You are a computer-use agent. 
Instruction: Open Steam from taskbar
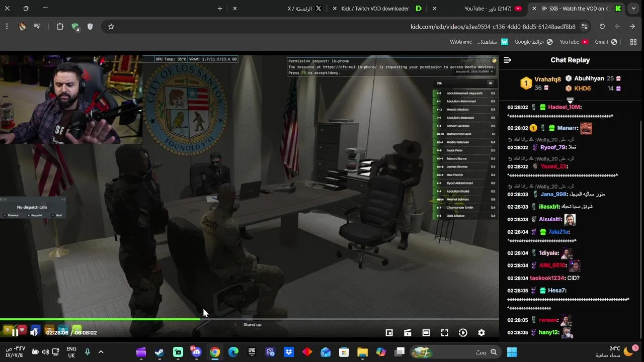[x=159, y=352]
